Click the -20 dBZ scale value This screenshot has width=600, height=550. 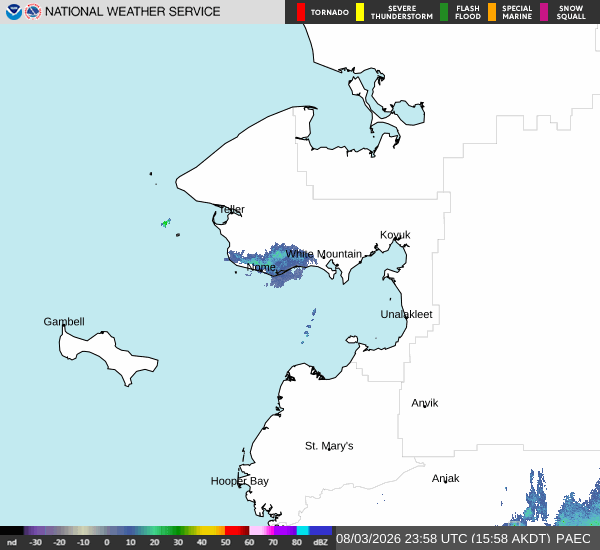pos(59,542)
